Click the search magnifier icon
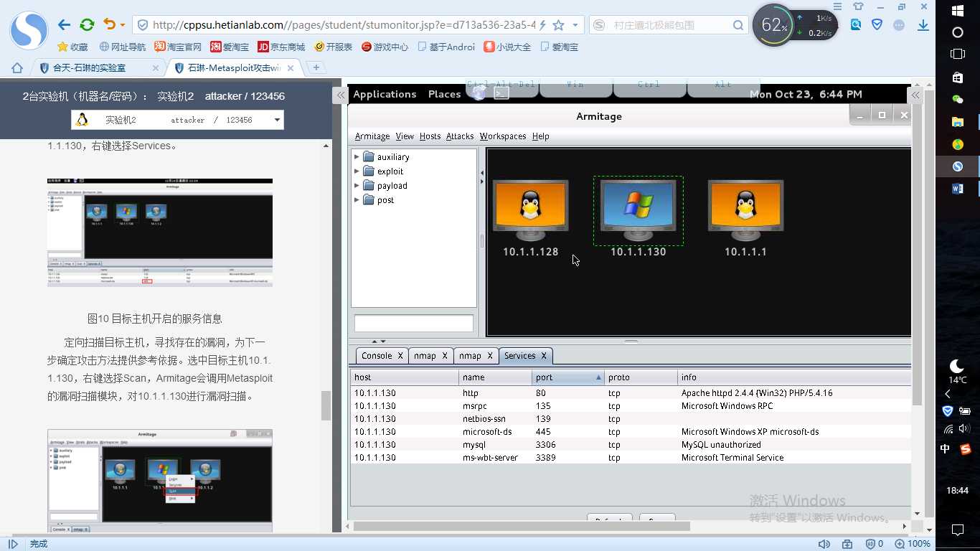 (738, 25)
